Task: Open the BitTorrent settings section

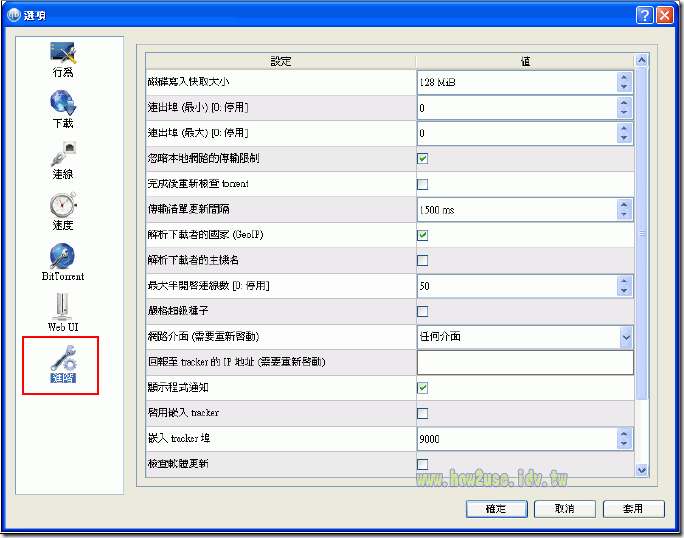Action: (x=63, y=261)
